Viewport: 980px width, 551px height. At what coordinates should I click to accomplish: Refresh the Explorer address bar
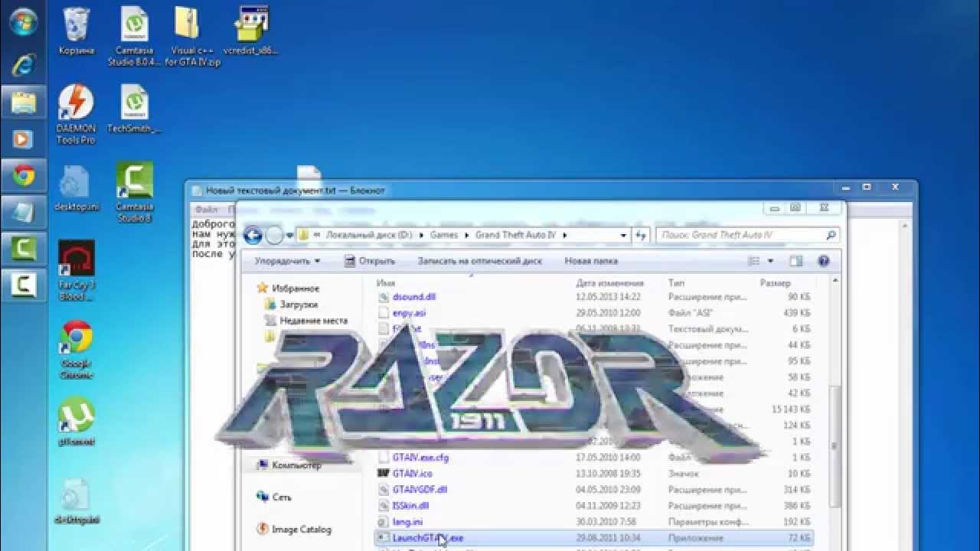(x=642, y=235)
